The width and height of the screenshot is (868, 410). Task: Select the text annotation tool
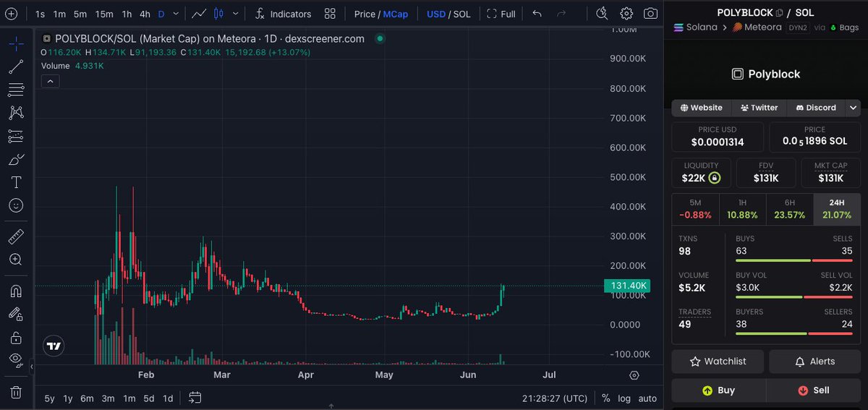[x=16, y=182]
